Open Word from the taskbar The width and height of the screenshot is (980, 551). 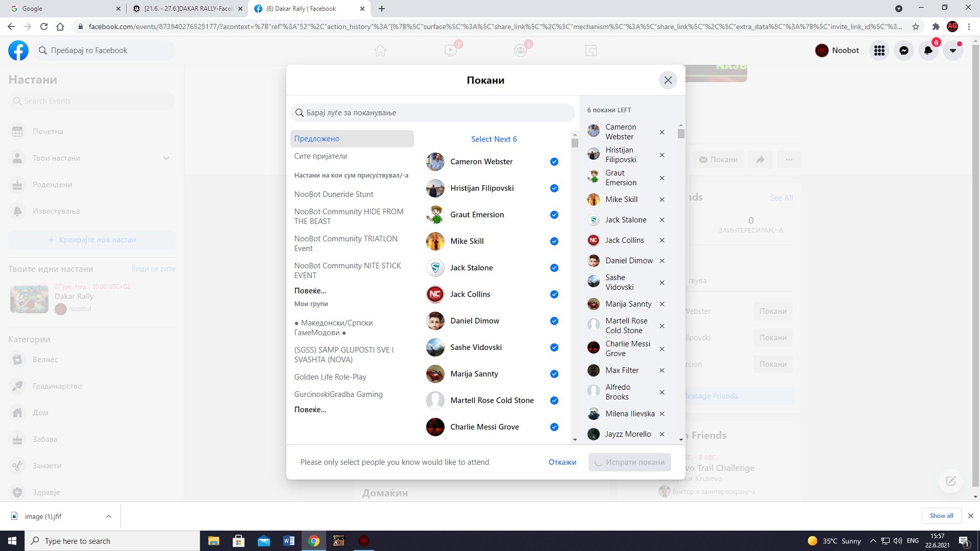[289, 541]
